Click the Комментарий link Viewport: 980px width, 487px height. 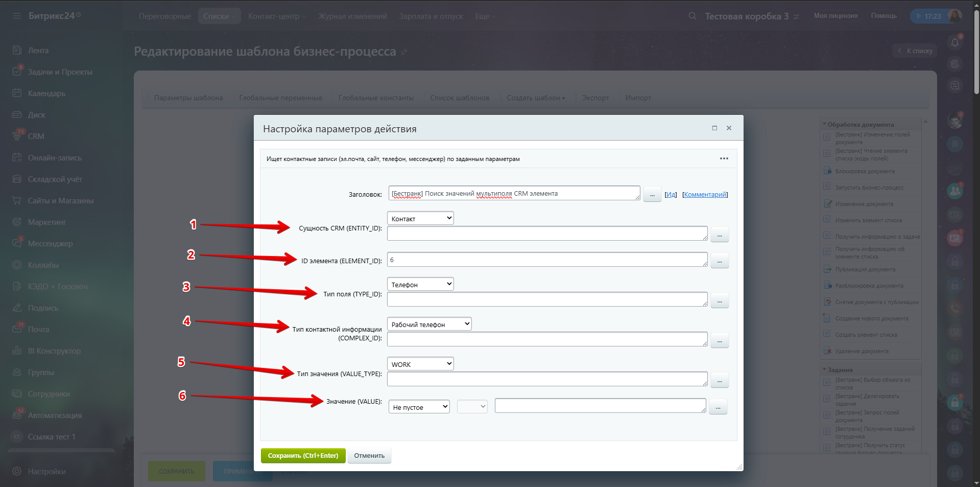(x=705, y=195)
